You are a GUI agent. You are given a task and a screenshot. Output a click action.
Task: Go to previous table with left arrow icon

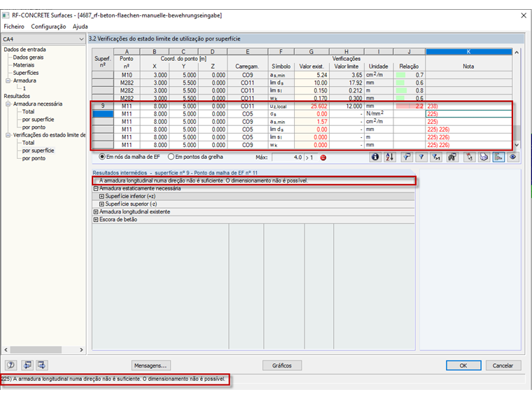click(x=27, y=365)
